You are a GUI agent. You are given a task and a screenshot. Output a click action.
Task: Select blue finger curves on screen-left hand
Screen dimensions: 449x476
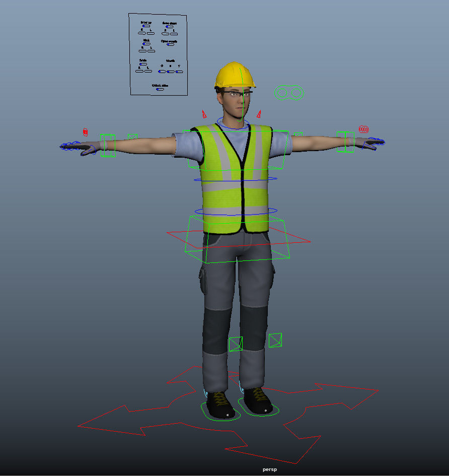point(78,148)
